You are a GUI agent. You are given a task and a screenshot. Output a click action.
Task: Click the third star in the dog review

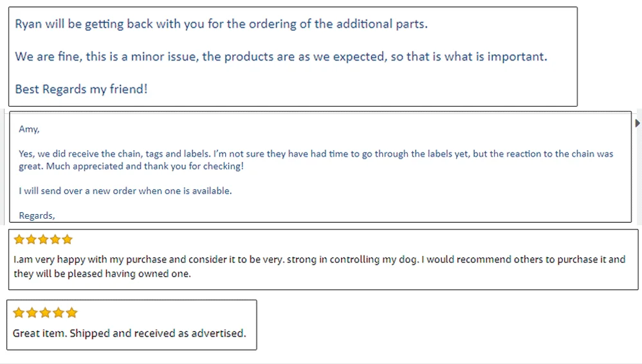(x=43, y=240)
